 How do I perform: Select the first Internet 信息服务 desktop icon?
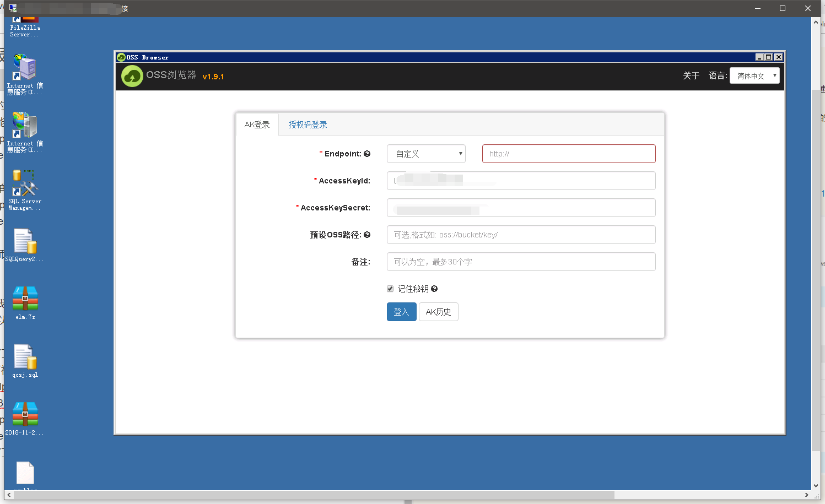point(25,74)
